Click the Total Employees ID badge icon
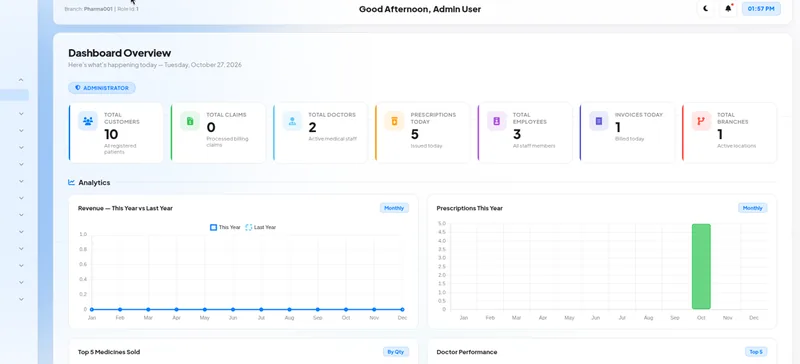This screenshot has width=800, height=364. pyautogui.click(x=496, y=121)
